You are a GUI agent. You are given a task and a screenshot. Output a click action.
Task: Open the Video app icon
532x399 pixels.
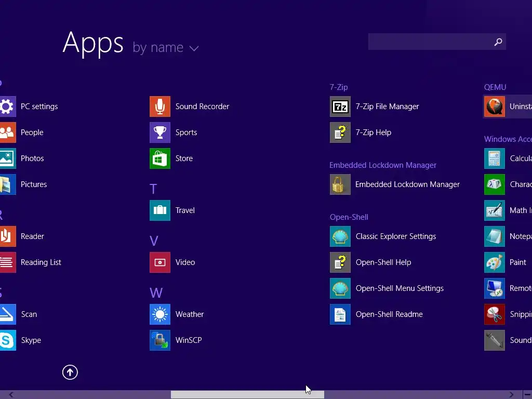[160, 262]
